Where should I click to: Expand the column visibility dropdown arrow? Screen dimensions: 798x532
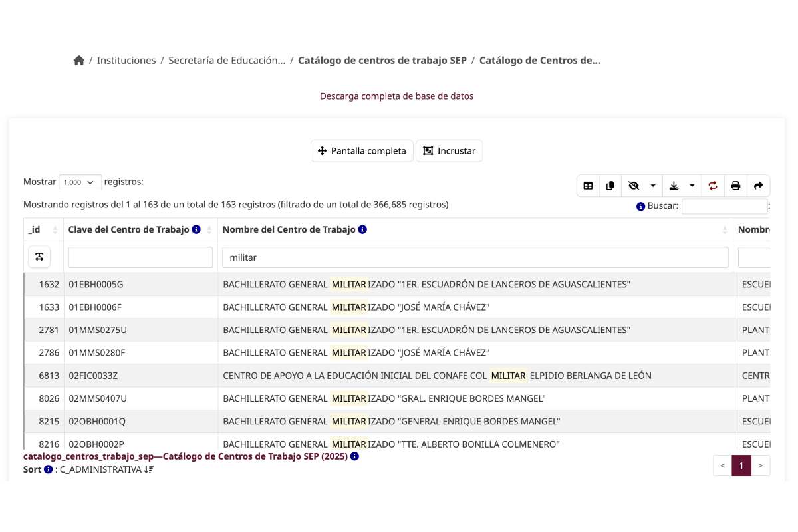click(x=653, y=186)
